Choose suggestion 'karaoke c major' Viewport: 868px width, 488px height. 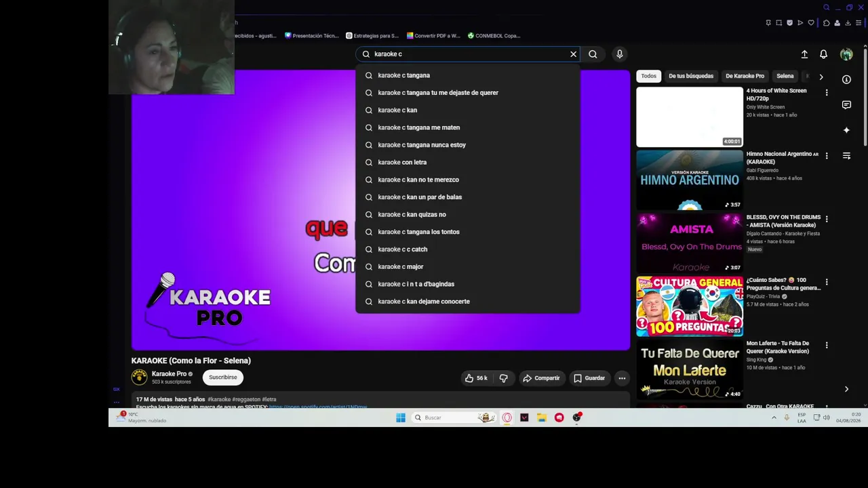[468, 266]
